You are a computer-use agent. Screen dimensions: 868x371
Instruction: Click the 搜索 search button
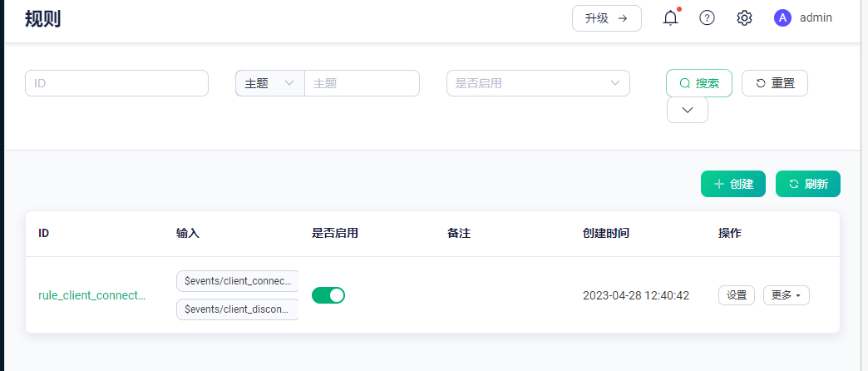click(699, 83)
